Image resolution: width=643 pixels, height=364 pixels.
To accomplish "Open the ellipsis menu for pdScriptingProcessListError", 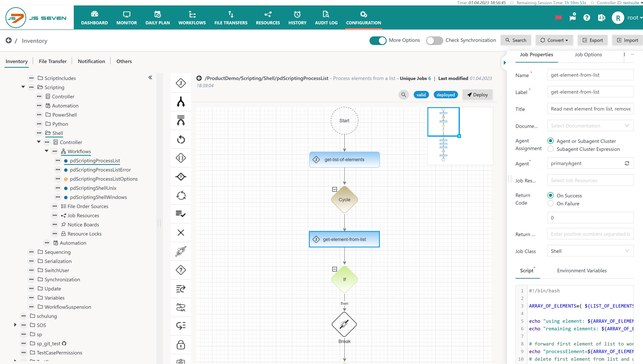I will (x=58, y=170).
